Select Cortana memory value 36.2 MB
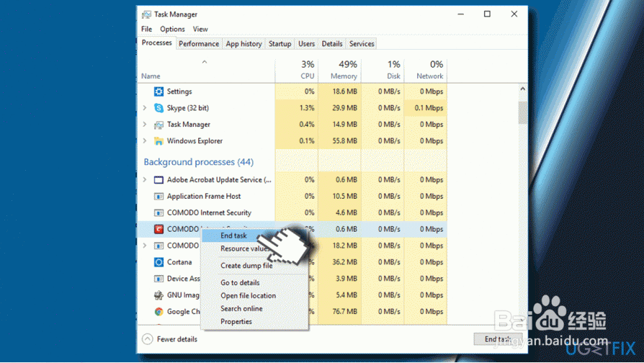Image resolution: width=644 pixels, height=363 pixels. coord(344,262)
